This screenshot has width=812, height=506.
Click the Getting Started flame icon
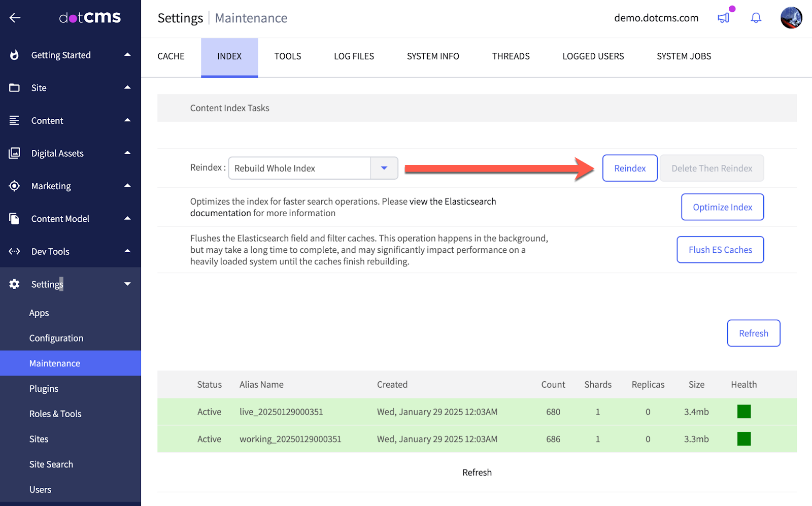coord(15,55)
